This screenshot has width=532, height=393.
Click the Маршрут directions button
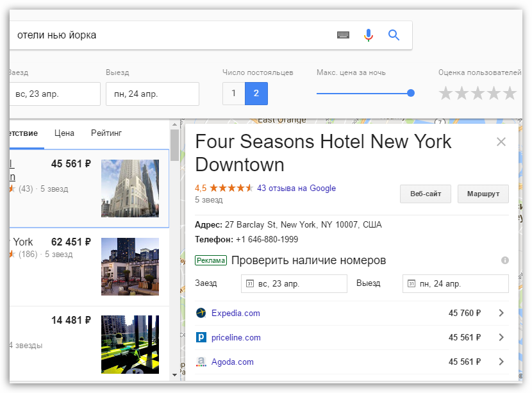[483, 194]
